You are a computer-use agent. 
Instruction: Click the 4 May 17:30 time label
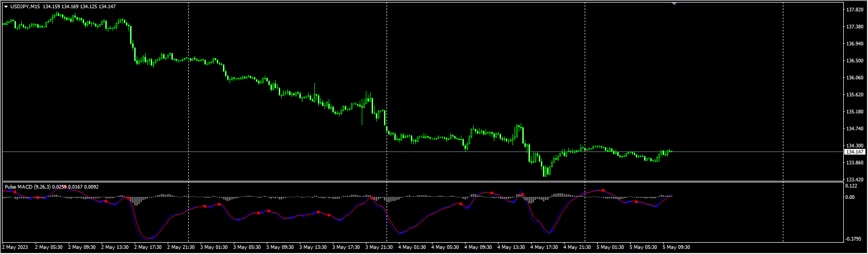coord(544,247)
